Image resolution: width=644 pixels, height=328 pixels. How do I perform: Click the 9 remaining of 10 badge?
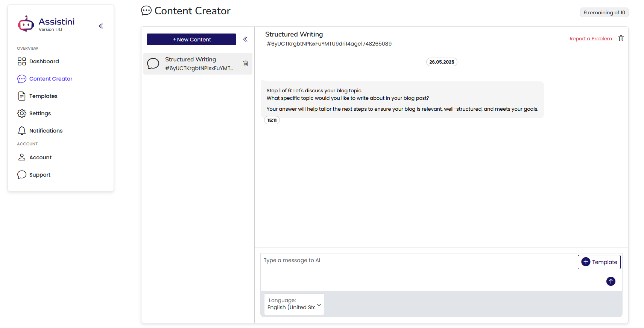tap(604, 13)
